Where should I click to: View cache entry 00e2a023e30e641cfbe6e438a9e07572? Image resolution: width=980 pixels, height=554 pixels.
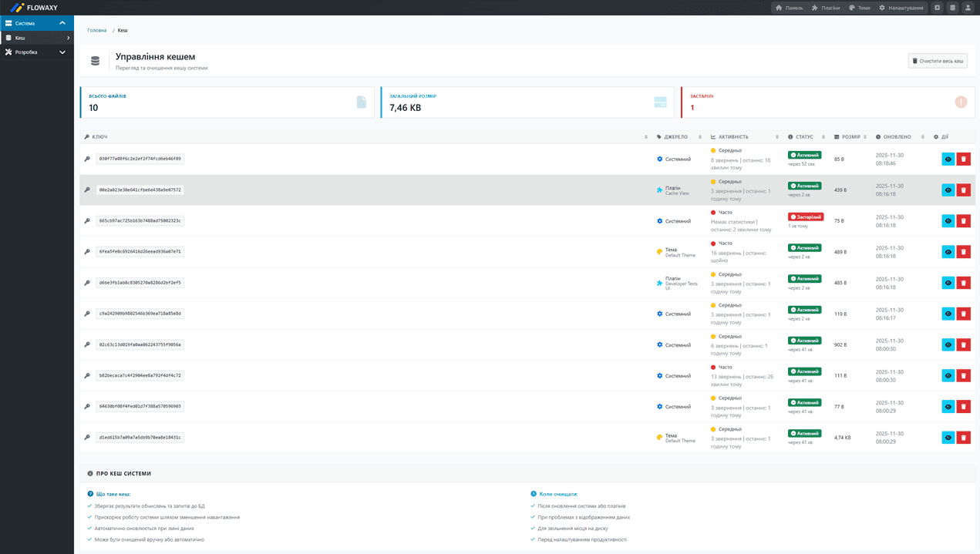pos(948,190)
